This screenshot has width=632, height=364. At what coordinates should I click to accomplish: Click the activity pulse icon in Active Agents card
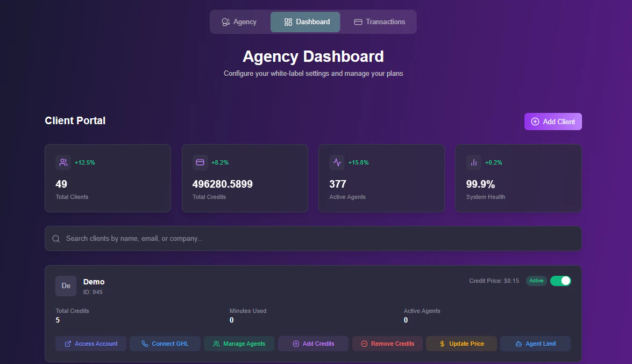[337, 162]
